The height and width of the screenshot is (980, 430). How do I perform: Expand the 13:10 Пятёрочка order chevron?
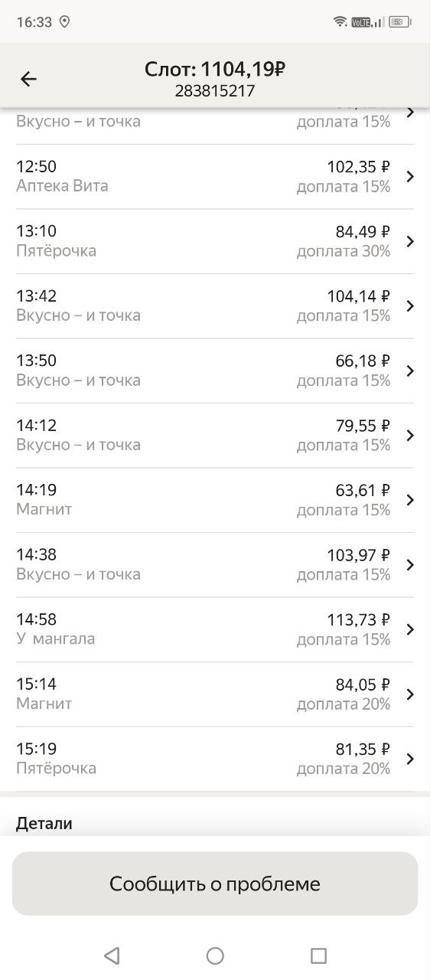[410, 241]
